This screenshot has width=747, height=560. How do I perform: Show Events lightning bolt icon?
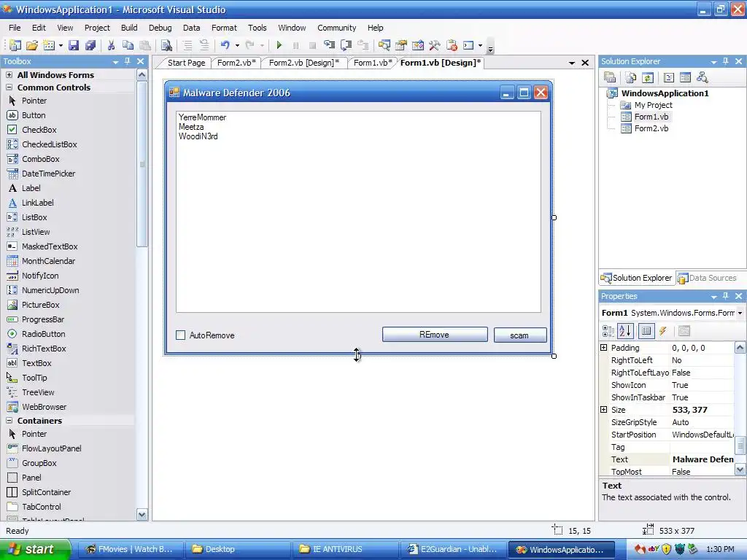(x=662, y=331)
